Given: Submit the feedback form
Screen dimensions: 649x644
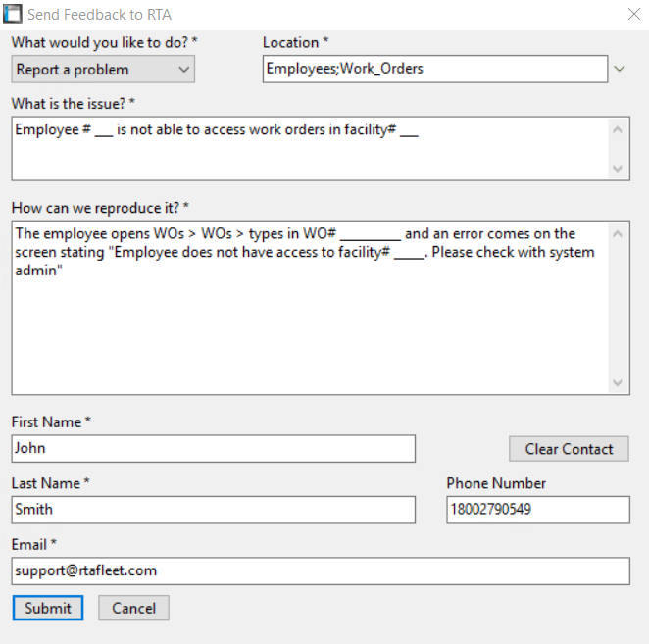Looking at the screenshot, I should click(x=48, y=608).
